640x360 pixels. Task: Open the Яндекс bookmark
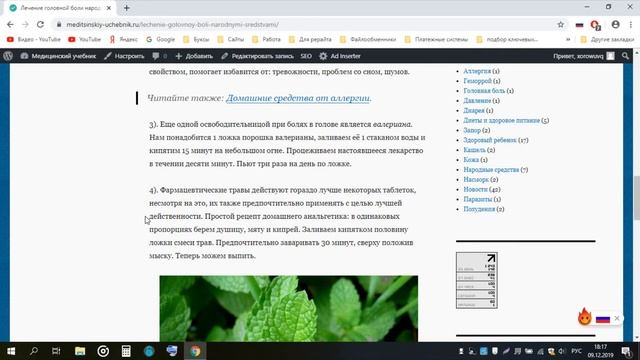(124, 39)
